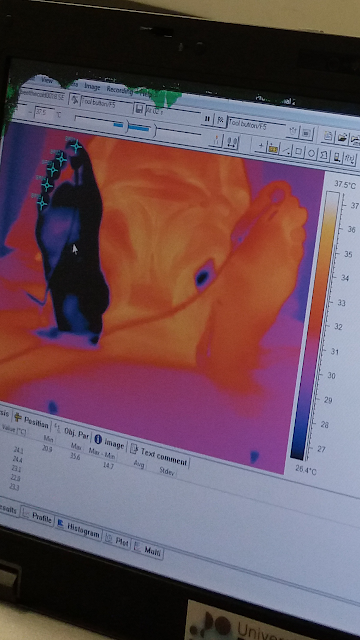Select the bottommost cyan spot marker on image
Image resolution: width=360 pixels, height=640 pixels.
click(42, 202)
